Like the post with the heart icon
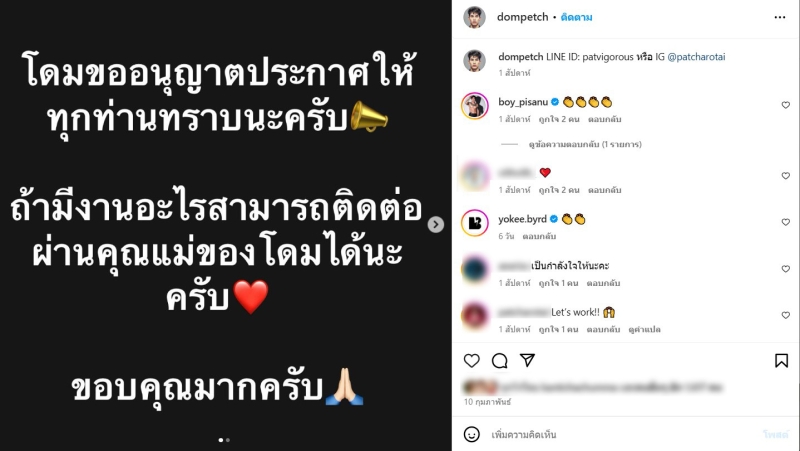800x451 pixels. 471,361
